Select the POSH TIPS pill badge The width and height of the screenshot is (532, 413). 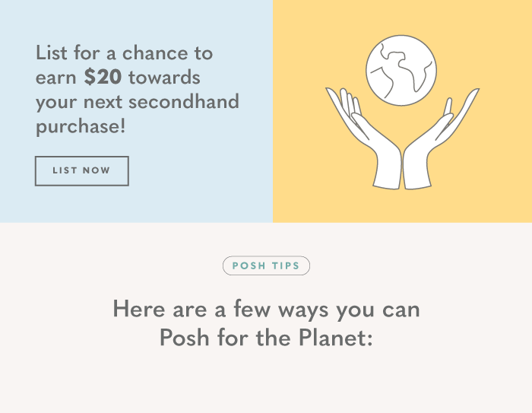click(266, 265)
